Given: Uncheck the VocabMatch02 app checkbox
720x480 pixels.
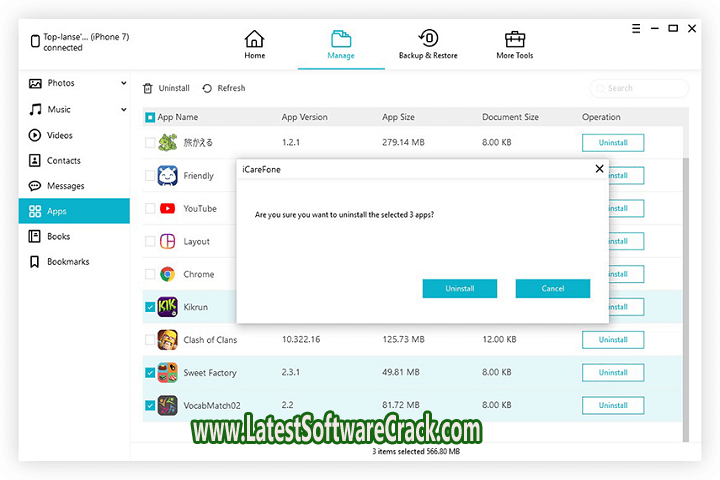Looking at the screenshot, I should [150, 406].
